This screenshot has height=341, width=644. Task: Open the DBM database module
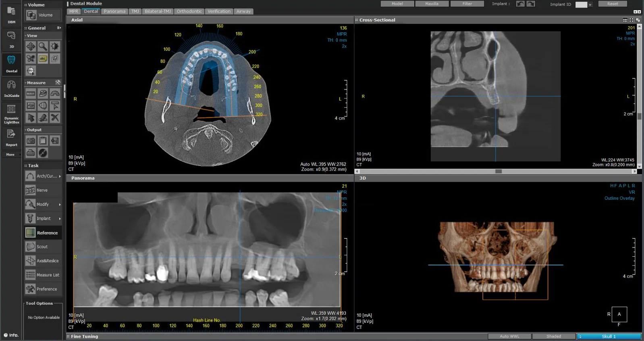click(x=11, y=15)
